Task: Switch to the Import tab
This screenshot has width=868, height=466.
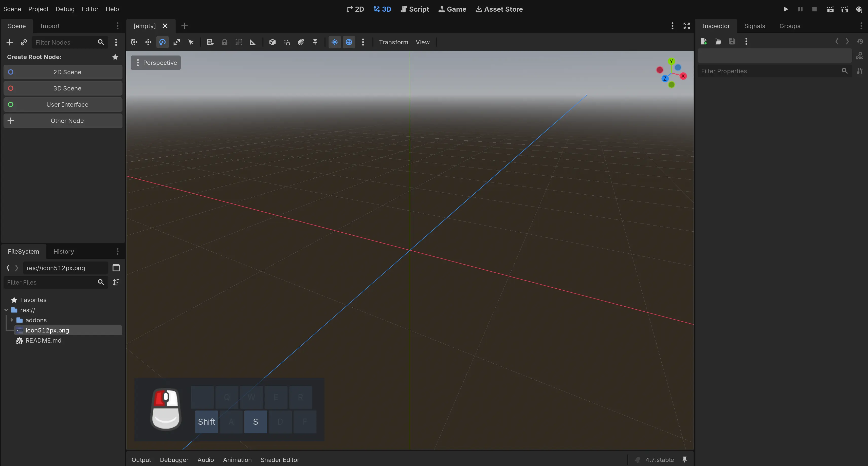Action: (49, 26)
